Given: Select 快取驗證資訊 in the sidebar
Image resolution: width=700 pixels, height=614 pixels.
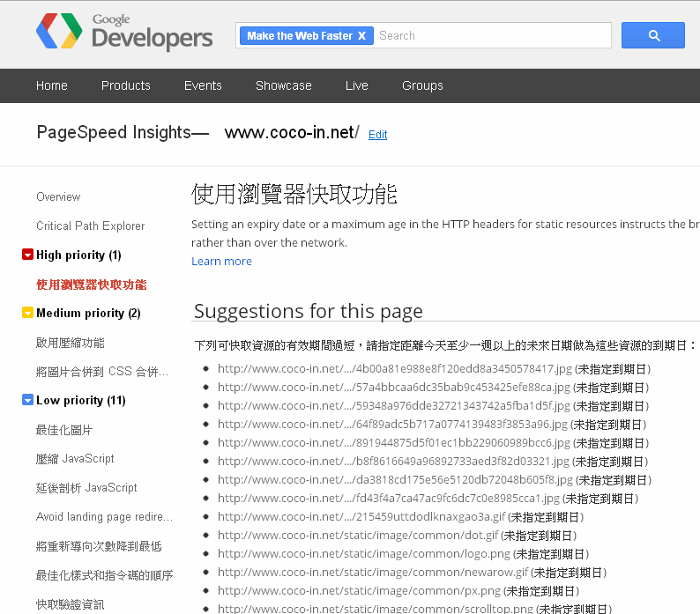Looking at the screenshot, I should [71, 604].
